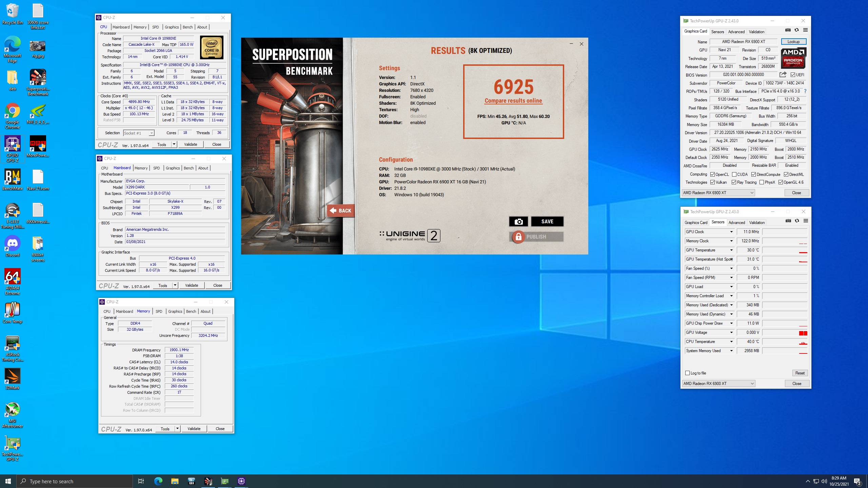Open Navi 21.rom file icon

pos(38,180)
